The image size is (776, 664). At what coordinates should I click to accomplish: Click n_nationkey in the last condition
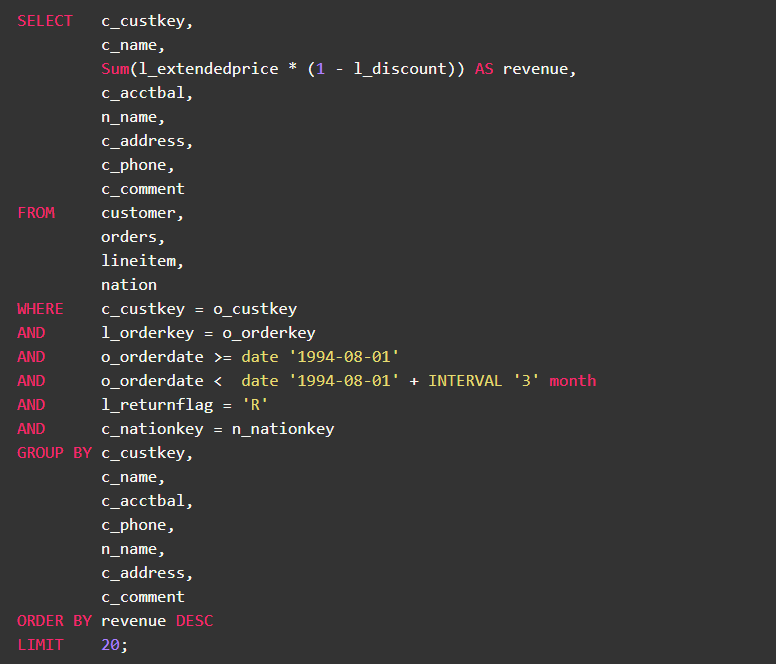283,429
